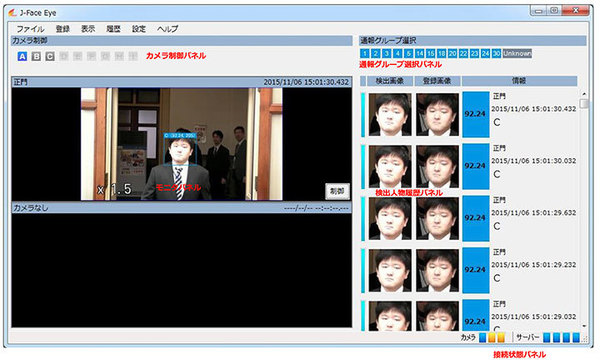The image size is (600, 364).
Task: Click the カメラ status bar label
Action: [468, 337]
